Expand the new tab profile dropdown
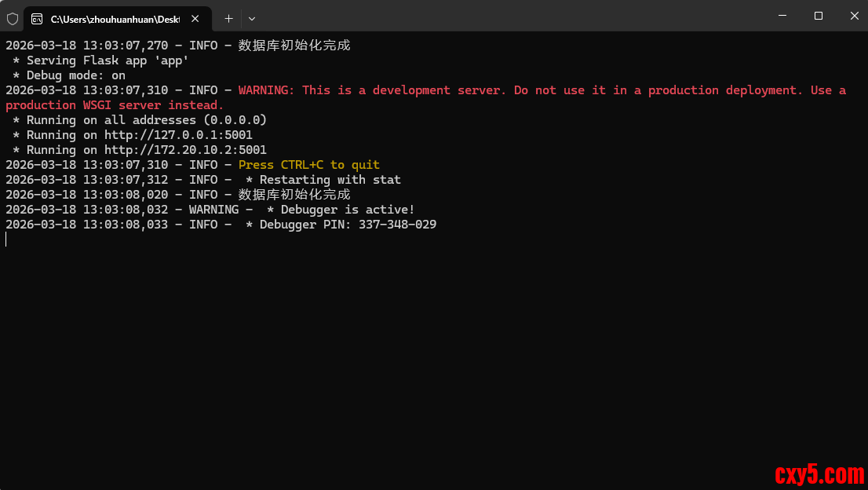Viewport: 868px width, 490px height. (x=252, y=18)
